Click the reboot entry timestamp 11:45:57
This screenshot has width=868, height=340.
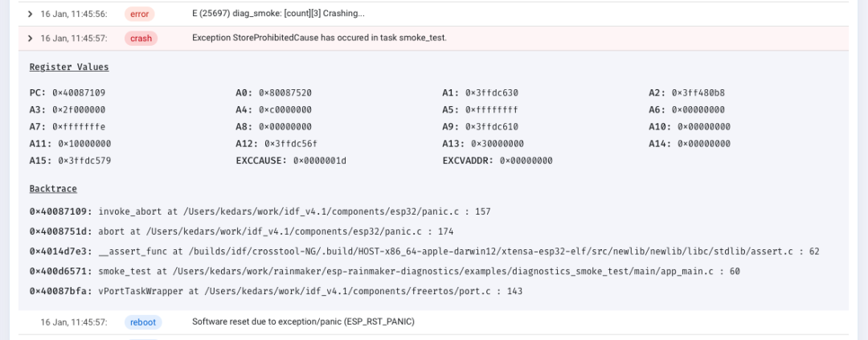click(x=74, y=322)
